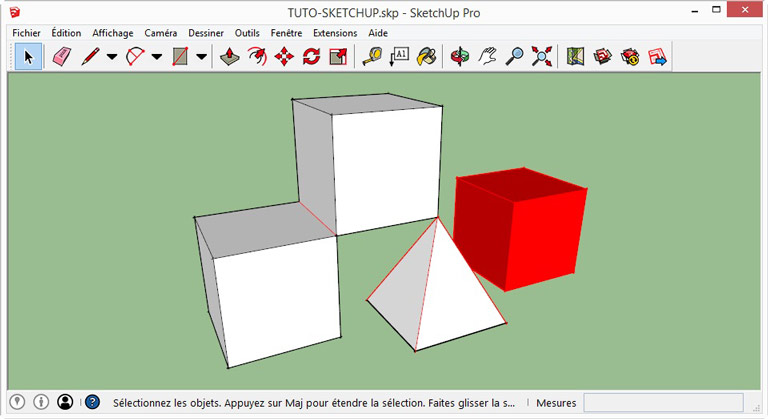
Task: Open the Extensions menu
Action: pos(335,33)
